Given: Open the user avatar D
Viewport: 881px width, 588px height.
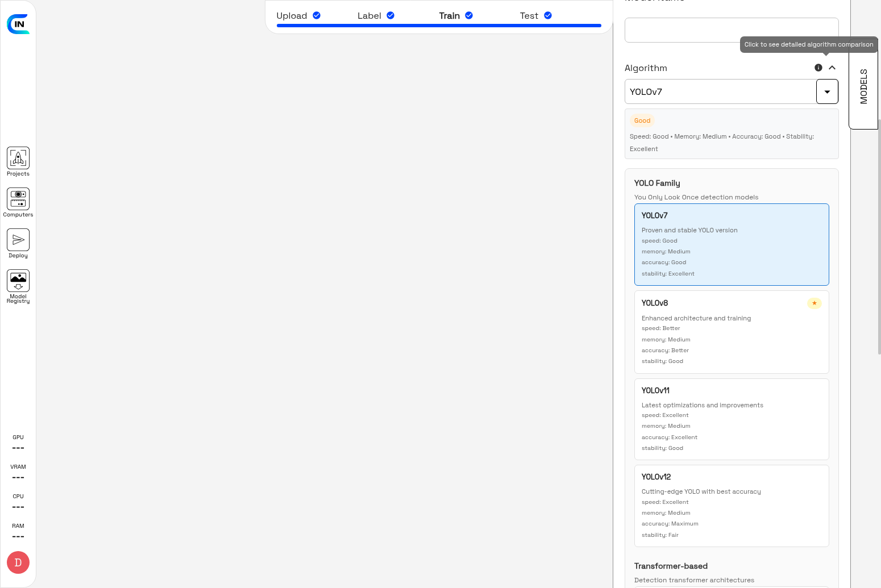Looking at the screenshot, I should coord(18,562).
